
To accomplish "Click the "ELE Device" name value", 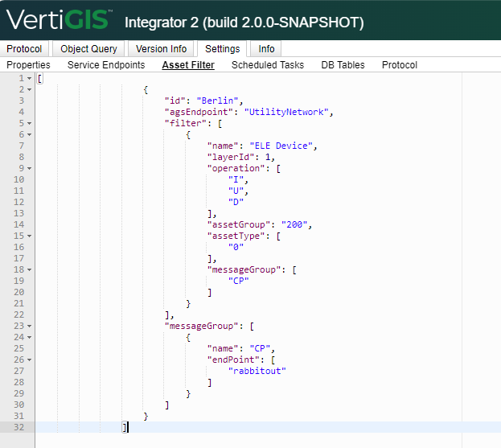I will (281, 146).
